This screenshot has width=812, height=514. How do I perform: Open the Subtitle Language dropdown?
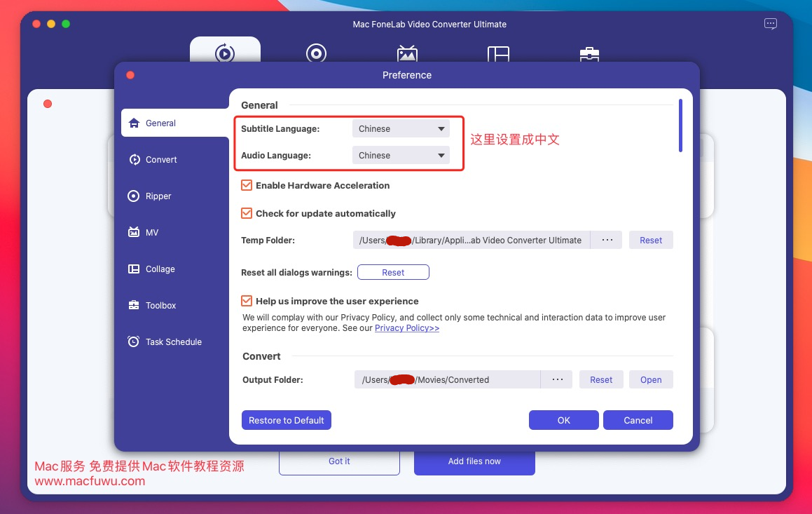click(401, 128)
